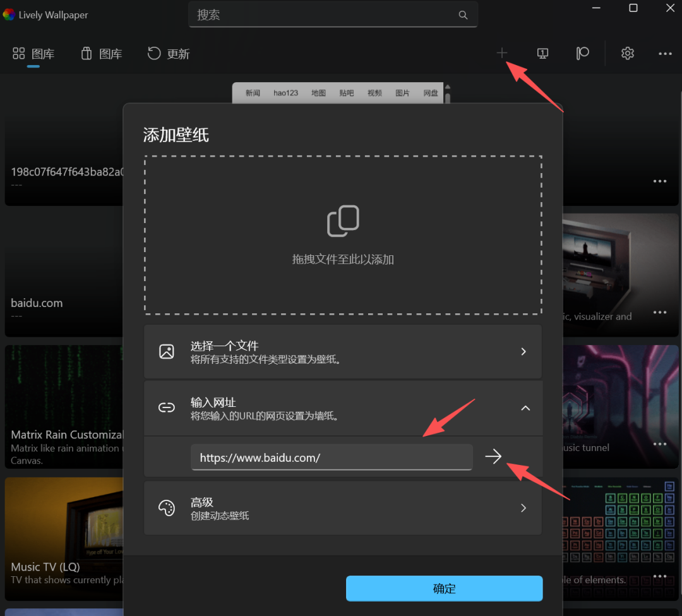Submit the URL with the arrow button
This screenshot has height=616, width=682.
(x=493, y=456)
